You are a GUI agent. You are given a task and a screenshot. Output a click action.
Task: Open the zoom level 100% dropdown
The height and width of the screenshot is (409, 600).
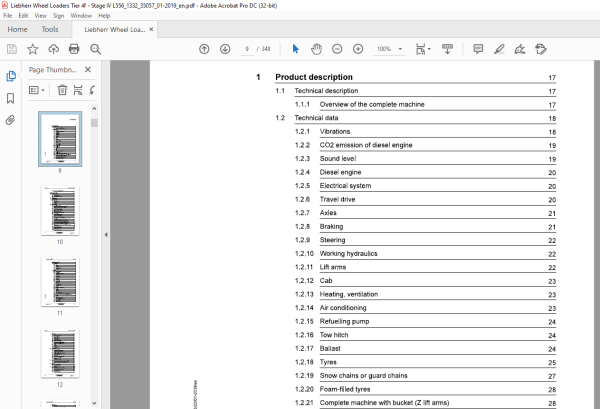(400, 49)
